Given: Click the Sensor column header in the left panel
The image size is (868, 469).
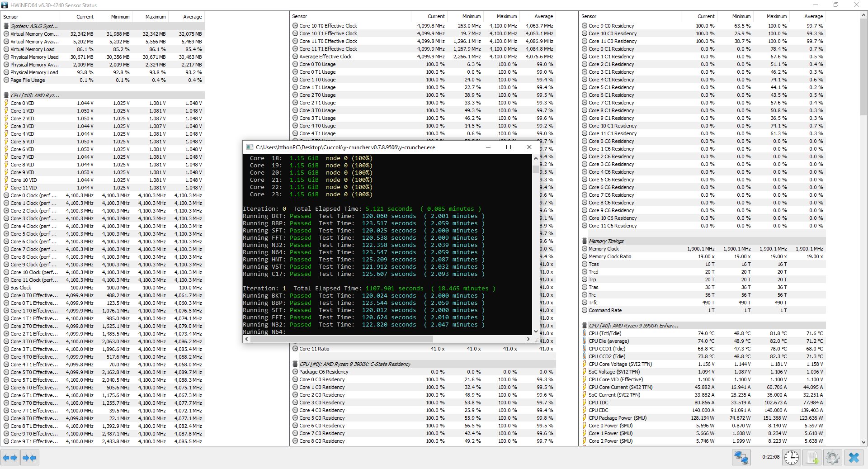Looking at the screenshot, I should (31, 17).
